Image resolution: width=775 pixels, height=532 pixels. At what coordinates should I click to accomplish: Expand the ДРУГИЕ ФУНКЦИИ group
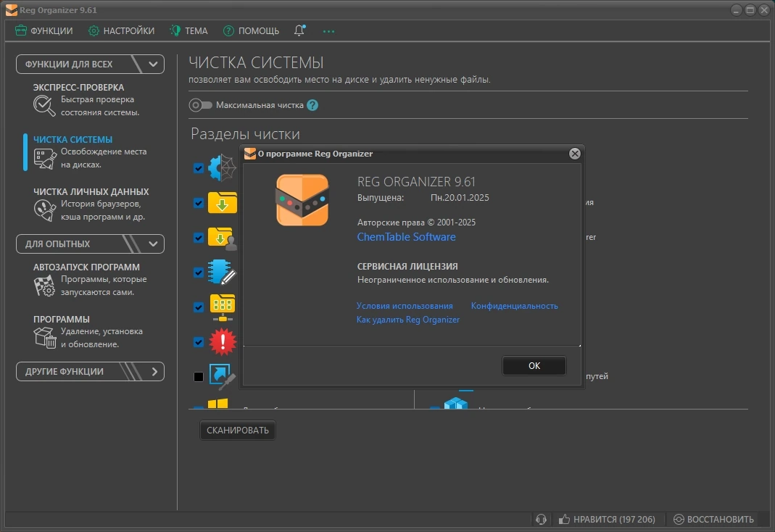point(90,372)
